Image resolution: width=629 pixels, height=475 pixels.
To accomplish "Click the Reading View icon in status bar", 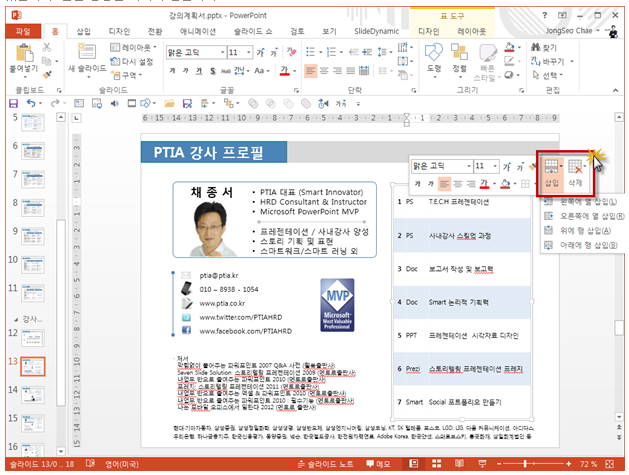I will click(x=459, y=464).
